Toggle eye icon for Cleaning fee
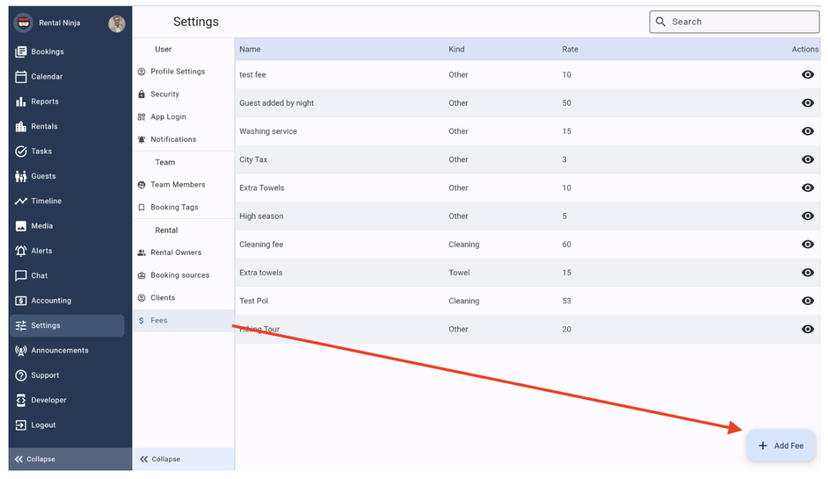 [807, 244]
